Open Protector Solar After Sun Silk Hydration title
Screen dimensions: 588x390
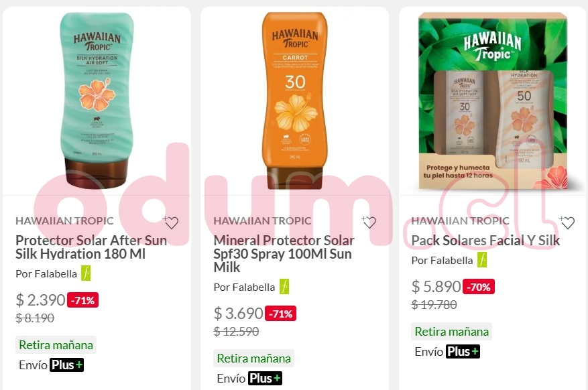click(x=91, y=247)
